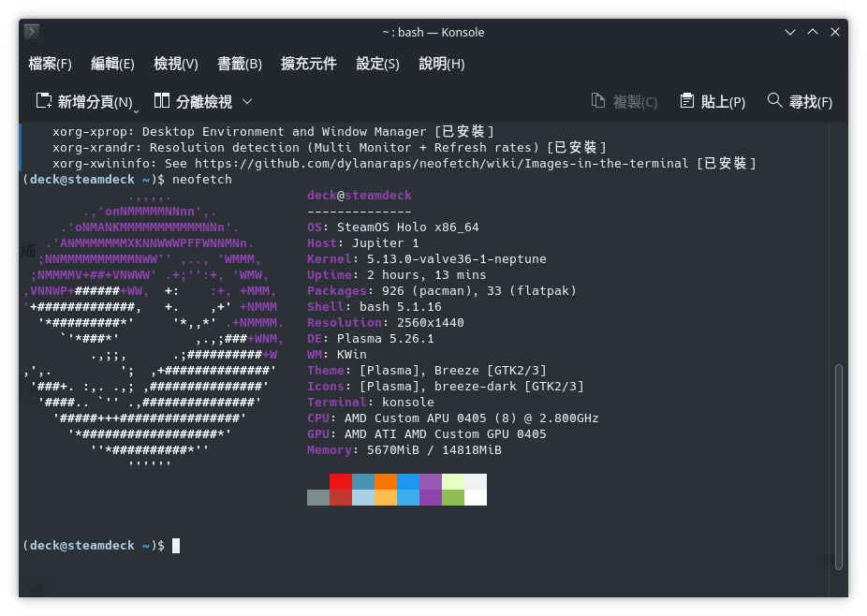Click the DE value 'Plasma 5.26.1'

click(386, 338)
